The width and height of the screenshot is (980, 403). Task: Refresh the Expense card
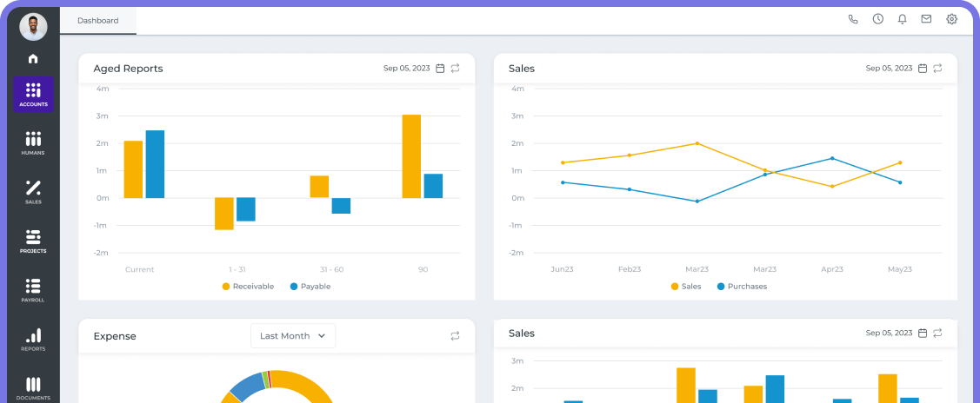coord(455,335)
